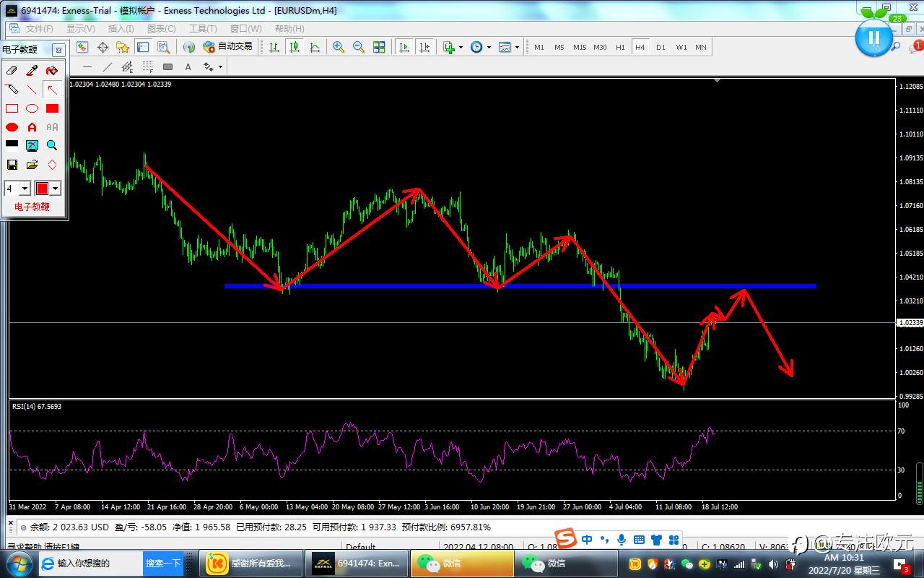The width and height of the screenshot is (924, 578).
Task: Select the magnifier tool in annotation panel
Action: pyautogui.click(x=52, y=145)
